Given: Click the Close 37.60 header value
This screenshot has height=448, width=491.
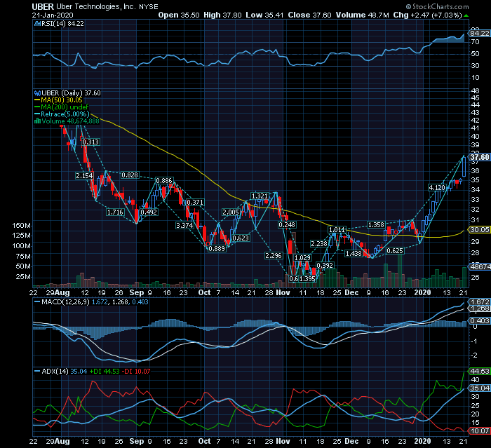Looking at the screenshot, I should [x=310, y=15].
